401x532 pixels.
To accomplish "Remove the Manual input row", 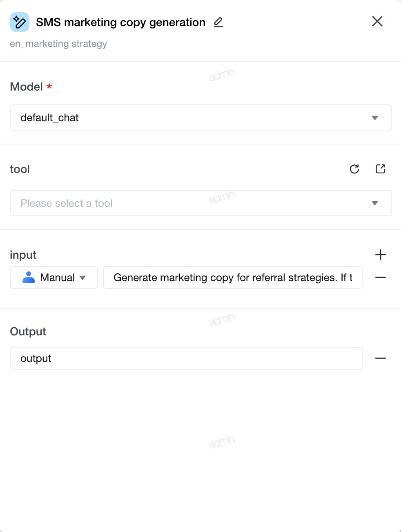I will (381, 277).
